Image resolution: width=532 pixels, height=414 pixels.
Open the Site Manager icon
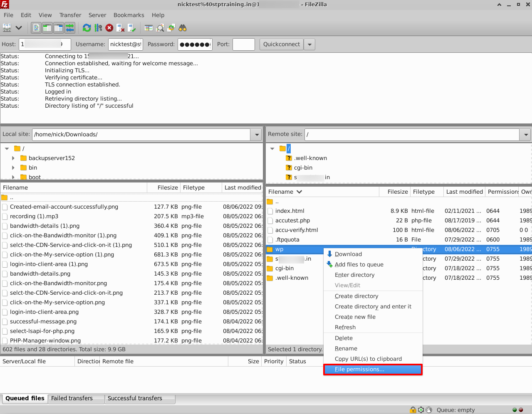click(x=7, y=28)
